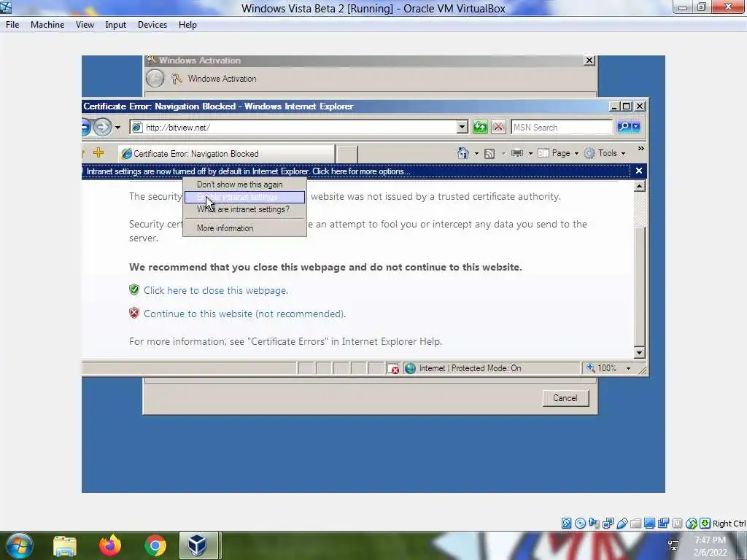Viewport: 747px width, 560px height.
Task: Click the Zoom magnifier icon in IE status bar
Action: [590, 367]
